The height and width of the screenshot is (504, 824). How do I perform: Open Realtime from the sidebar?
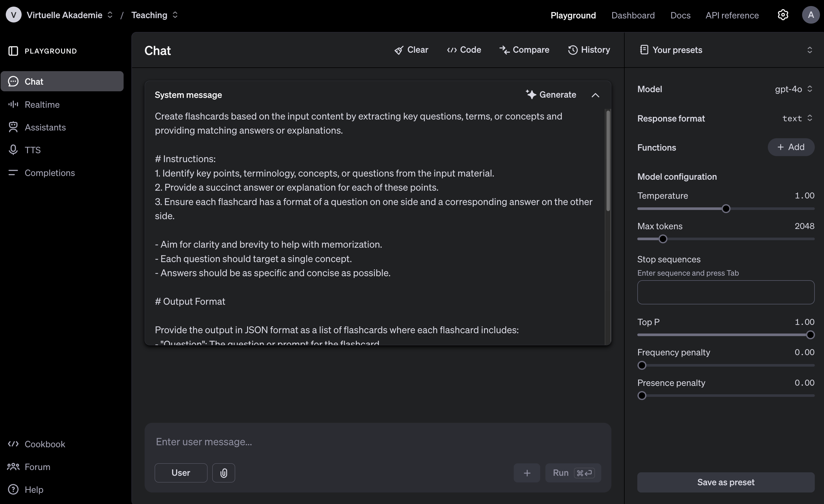pyautogui.click(x=42, y=105)
